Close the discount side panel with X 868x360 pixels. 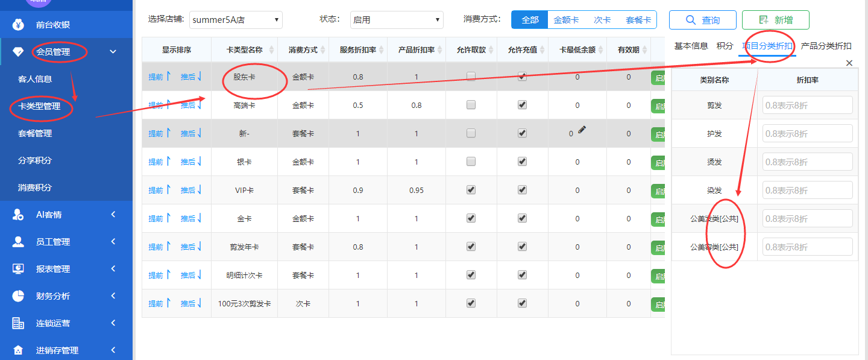coord(849,63)
